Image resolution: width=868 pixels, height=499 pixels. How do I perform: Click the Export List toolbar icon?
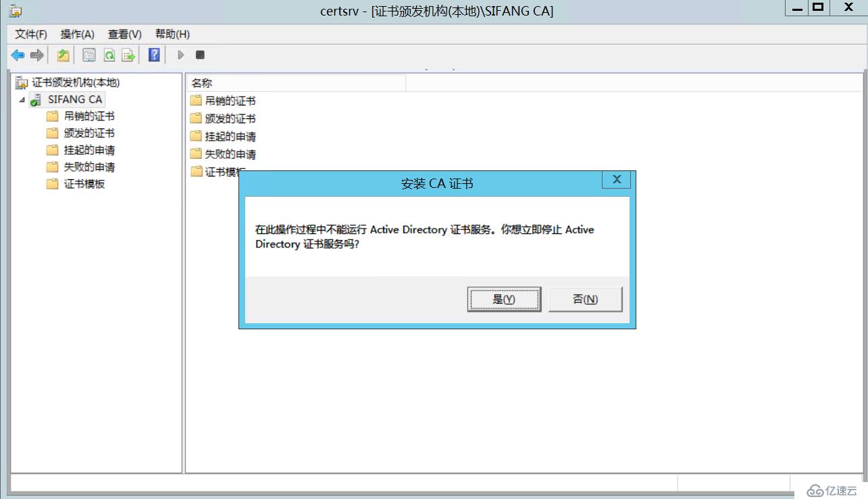pos(128,55)
